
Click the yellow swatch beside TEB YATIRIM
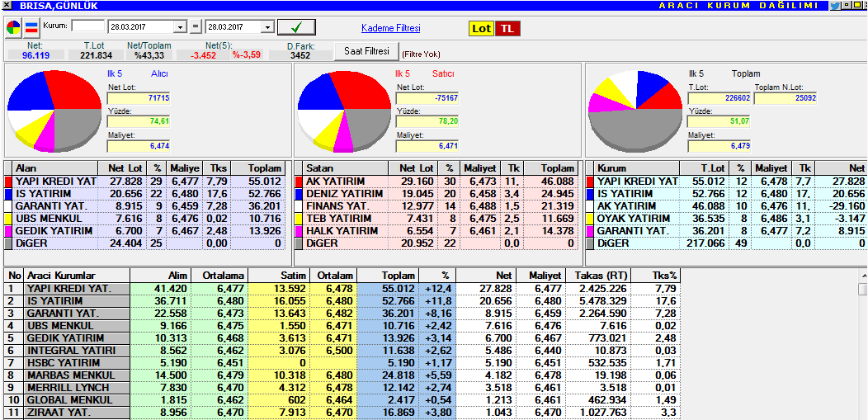(300, 218)
